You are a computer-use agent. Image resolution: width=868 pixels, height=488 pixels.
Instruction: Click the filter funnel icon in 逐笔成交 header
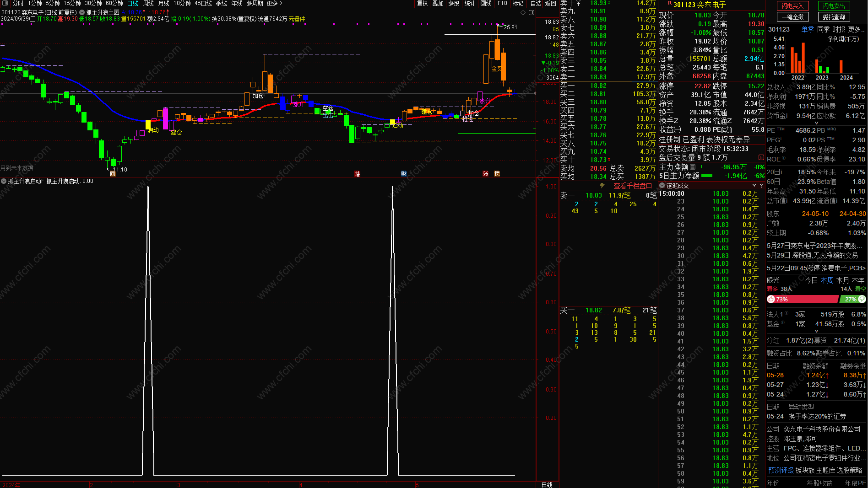(754, 185)
